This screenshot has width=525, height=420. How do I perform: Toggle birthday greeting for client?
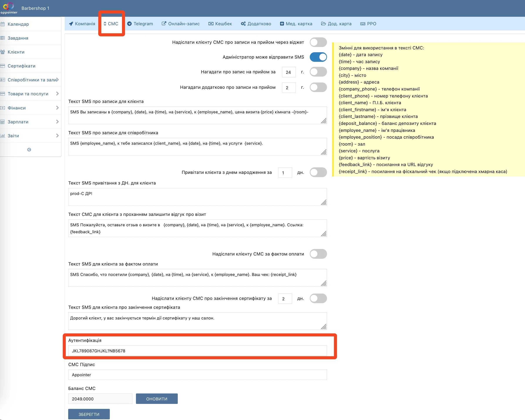(318, 172)
